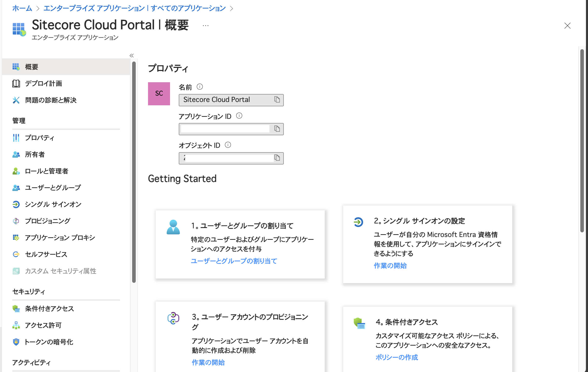Screen dimensions: 588x372
Task: Open セルフサービス menu item
Action: [x=66, y=254]
